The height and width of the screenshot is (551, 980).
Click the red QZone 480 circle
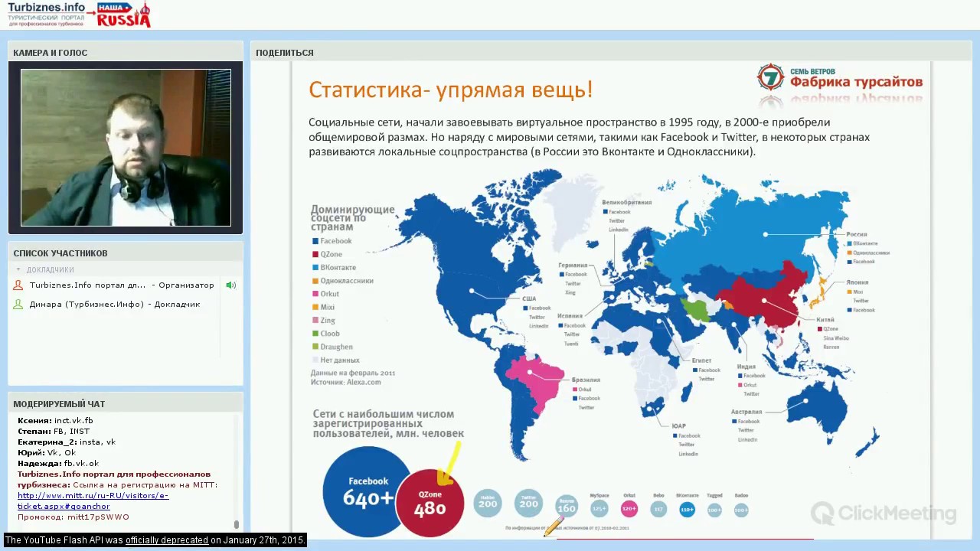tap(431, 503)
